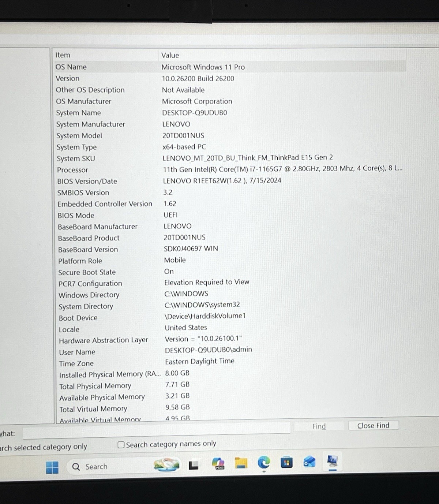Click the value SDK0J40697 WIN
Screen dimensions: 439x504
191,249
